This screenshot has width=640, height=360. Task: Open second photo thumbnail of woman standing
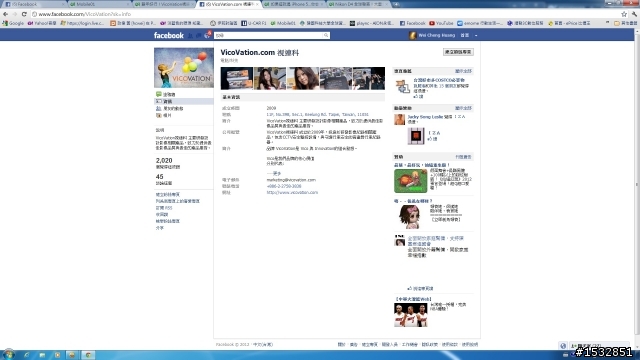pos(270,78)
